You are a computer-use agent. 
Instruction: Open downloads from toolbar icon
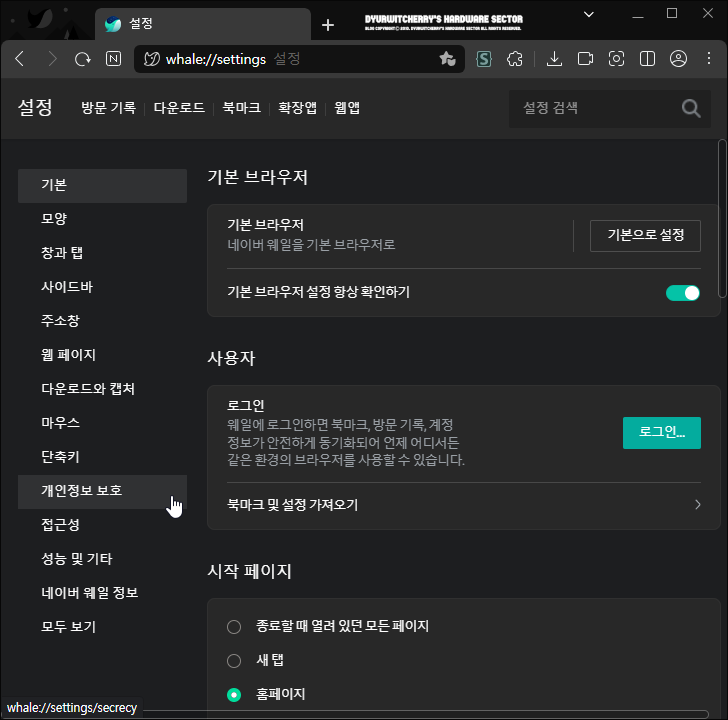coord(554,59)
